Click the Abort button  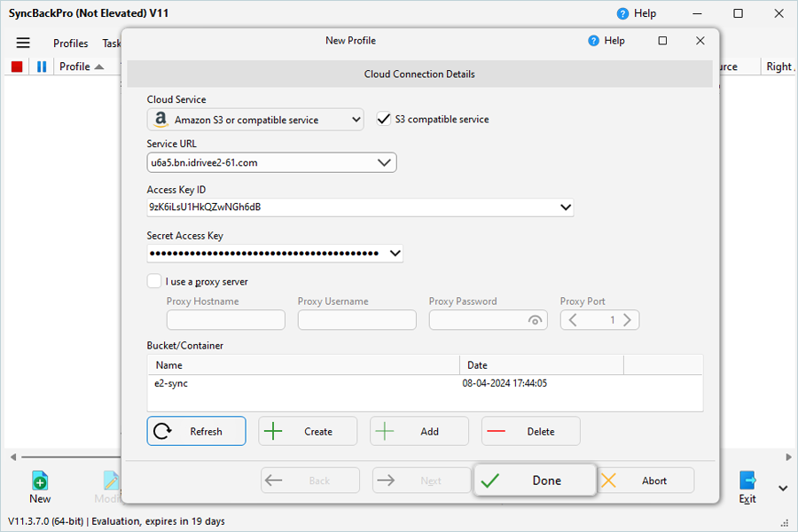click(x=645, y=481)
